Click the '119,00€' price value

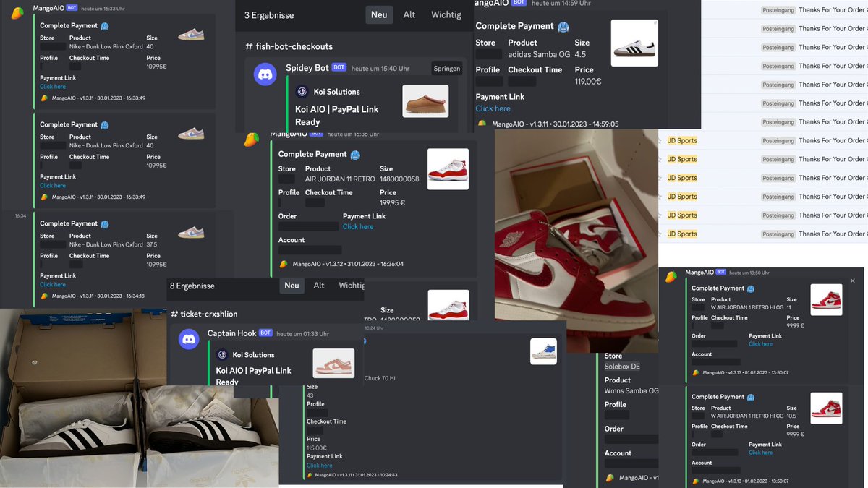(588, 82)
